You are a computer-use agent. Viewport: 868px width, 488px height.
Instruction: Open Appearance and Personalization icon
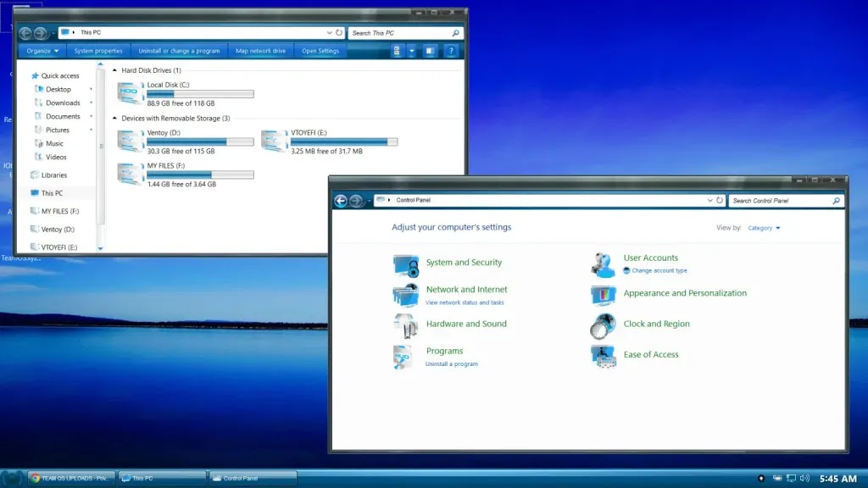tap(604, 295)
